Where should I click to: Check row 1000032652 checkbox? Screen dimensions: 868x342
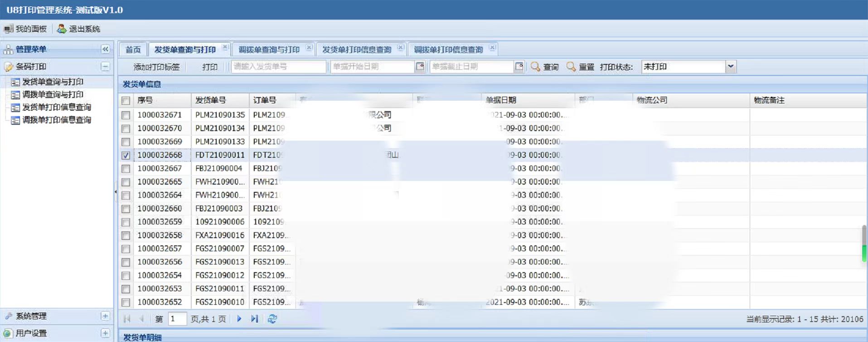126,303
